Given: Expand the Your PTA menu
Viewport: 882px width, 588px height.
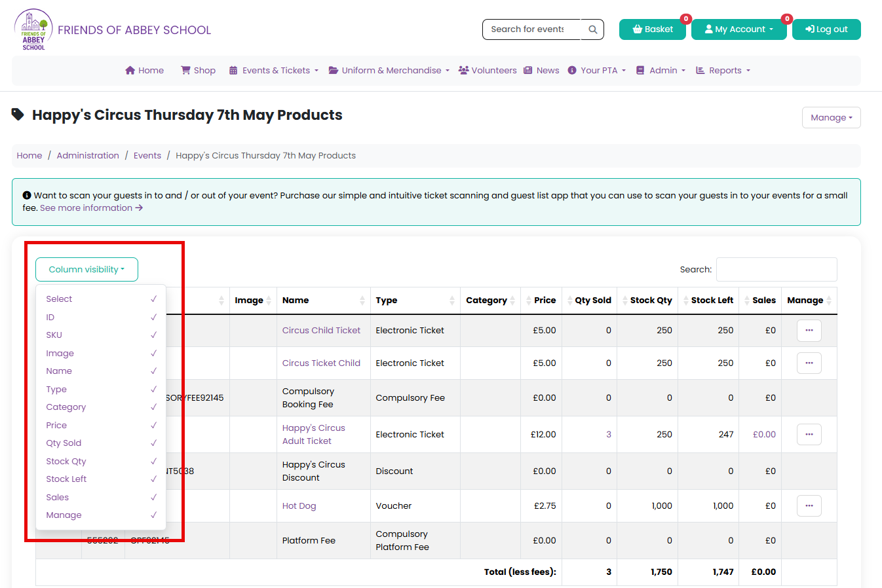Looking at the screenshot, I should click(597, 71).
